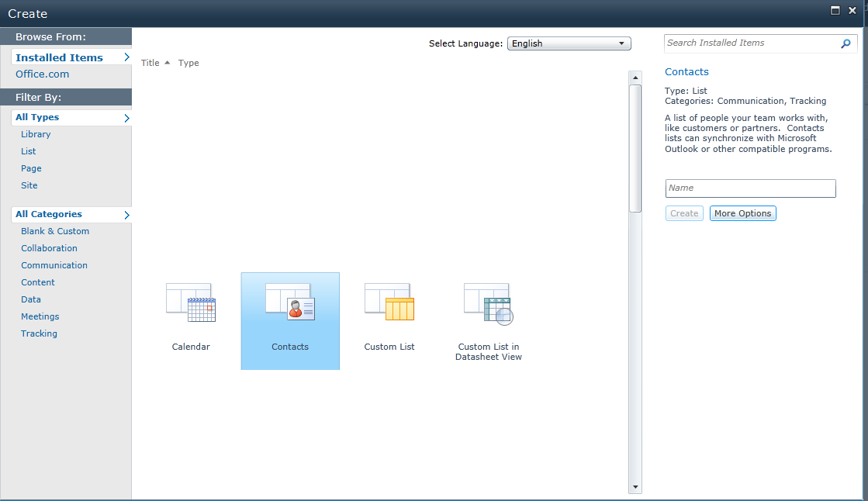Viewport: 868px width, 501px height.
Task: Open the Contacts details link
Action: [x=686, y=71]
